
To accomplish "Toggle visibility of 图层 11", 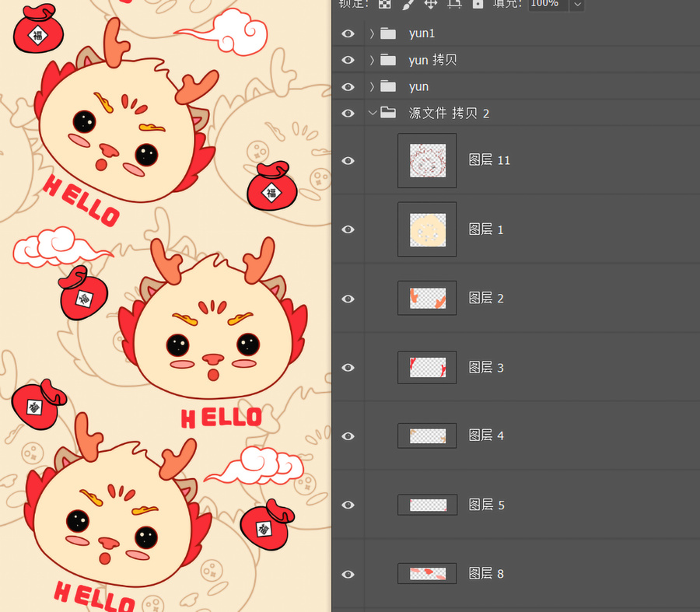I will click(348, 161).
